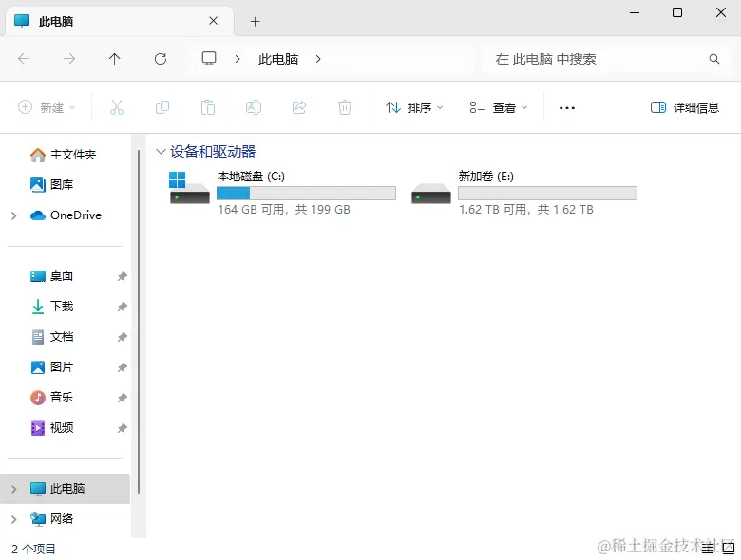Open 视频 videos folder in sidebar
741x560 pixels.
coord(51,428)
